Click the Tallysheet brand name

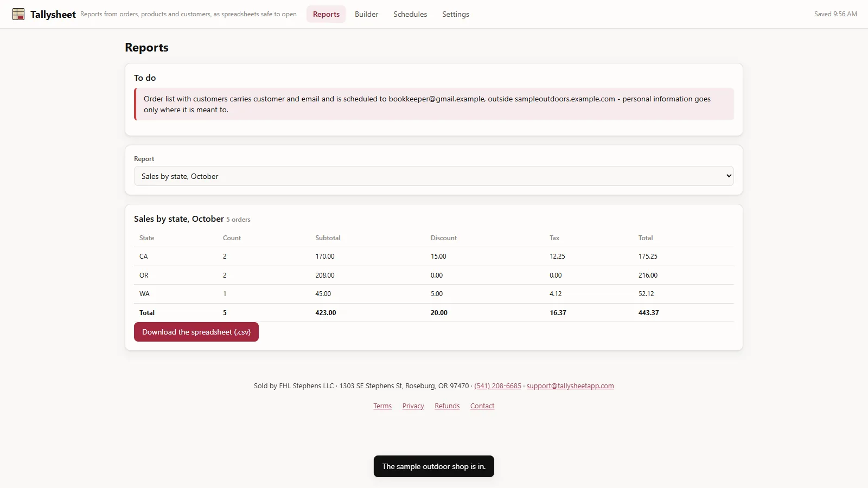point(53,15)
